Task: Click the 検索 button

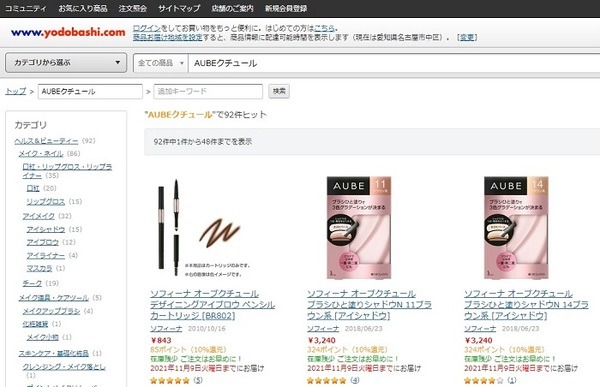Action: tap(279, 91)
